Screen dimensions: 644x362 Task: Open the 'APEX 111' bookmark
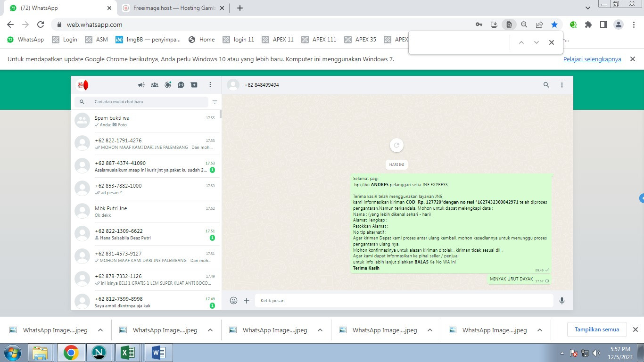point(319,40)
